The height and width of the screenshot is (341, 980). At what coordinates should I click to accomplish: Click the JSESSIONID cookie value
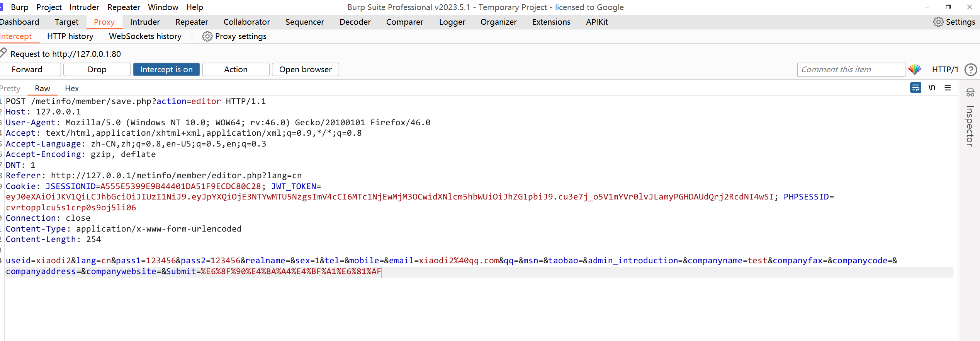coord(181,186)
